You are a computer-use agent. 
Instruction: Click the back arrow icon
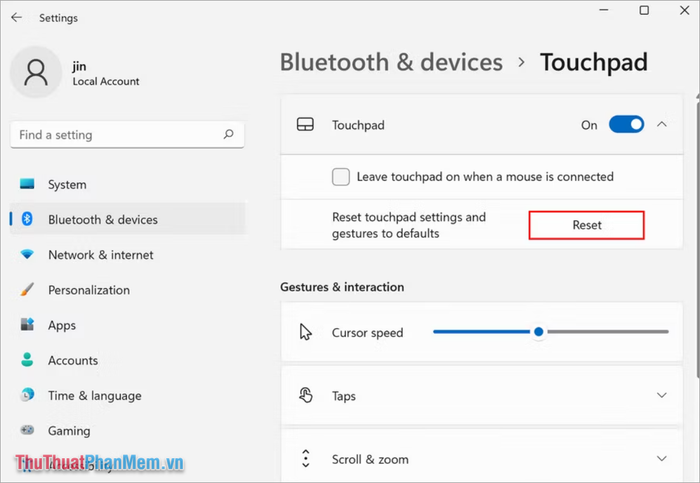(17, 17)
